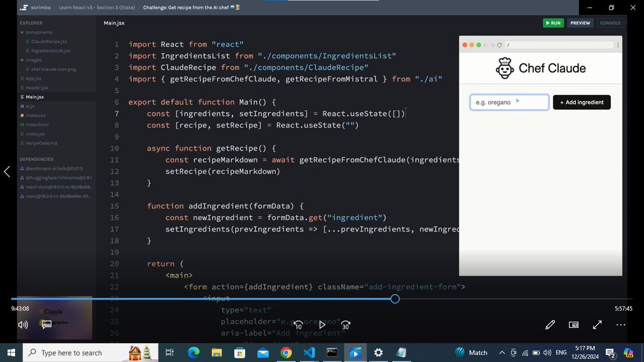Click the video progress scrubber handle

pyautogui.click(x=395, y=299)
